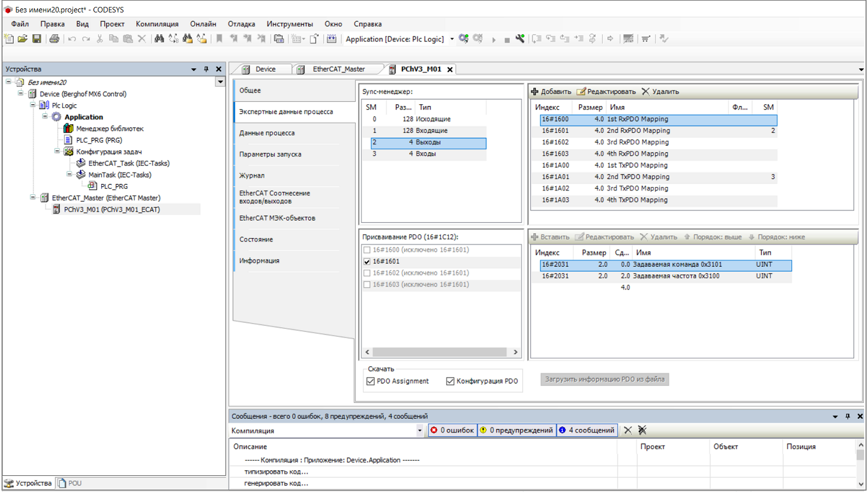Image resolution: width=868 pixels, height=492 pixels.
Task: Stop application with the square icon
Action: [506, 40]
